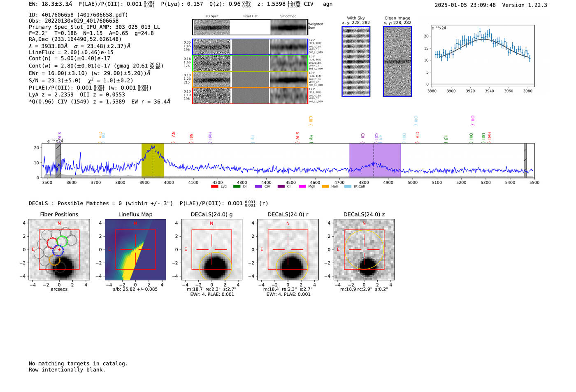Click the "Row intentionally blank." text

click(67, 370)
